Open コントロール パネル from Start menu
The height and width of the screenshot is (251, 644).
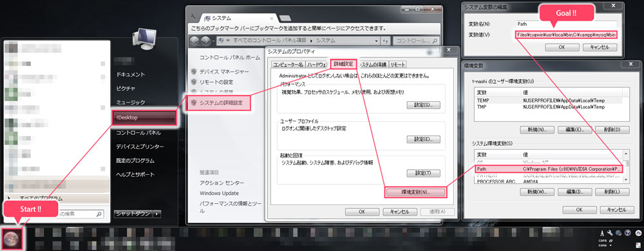pos(138,133)
